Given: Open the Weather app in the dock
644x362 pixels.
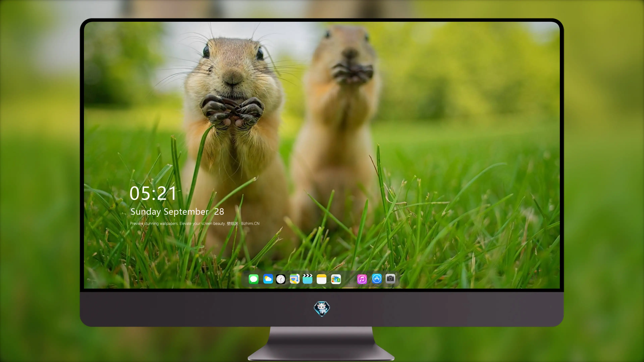Looking at the screenshot, I should (x=268, y=279).
